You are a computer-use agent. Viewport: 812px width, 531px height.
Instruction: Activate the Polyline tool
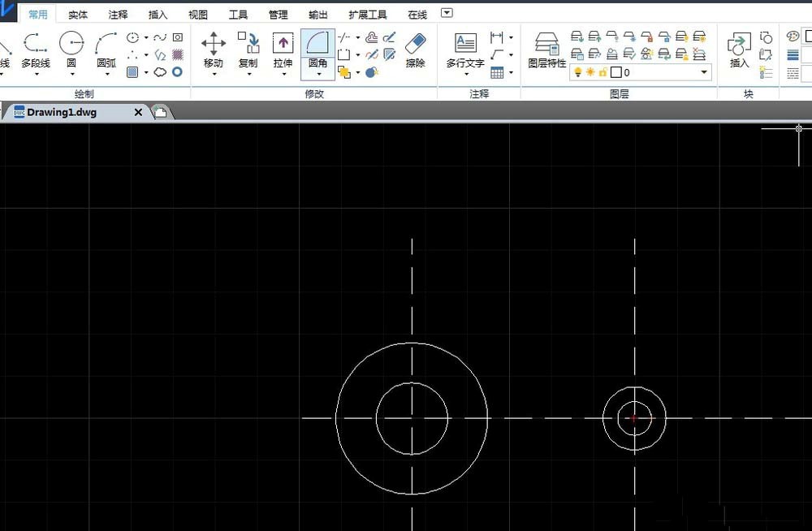tap(35, 42)
